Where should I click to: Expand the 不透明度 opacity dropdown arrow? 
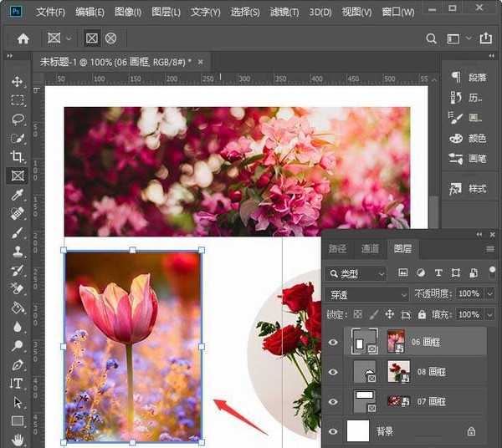coord(489,294)
